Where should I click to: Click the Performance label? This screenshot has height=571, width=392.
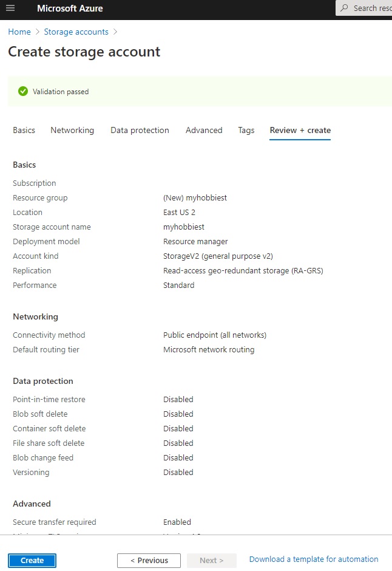[35, 285]
